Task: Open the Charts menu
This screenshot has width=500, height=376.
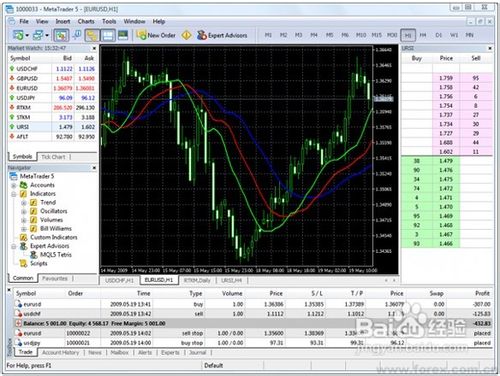Action: point(86,21)
